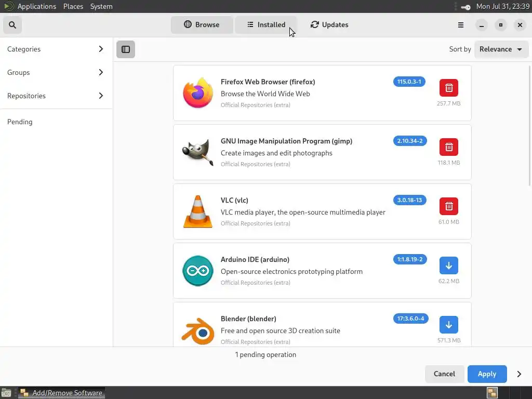This screenshot has height=399, width=532.
Task: Click the workspace switcher icon
Action: tap(492, 393)
